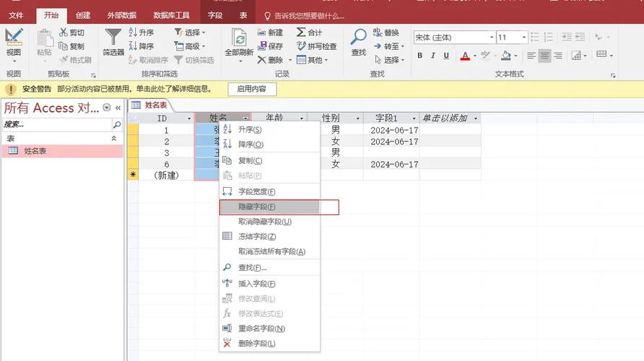644x361 pixels.
Task: Click the 视图 design view icon
Action: (x=14, y=38)
